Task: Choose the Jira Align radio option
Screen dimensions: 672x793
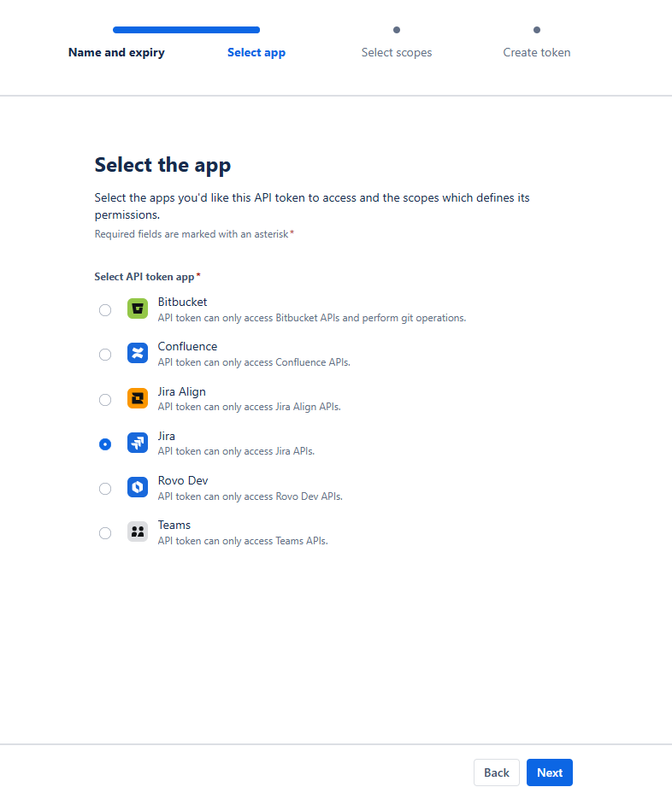Action: tap(105, 400)
